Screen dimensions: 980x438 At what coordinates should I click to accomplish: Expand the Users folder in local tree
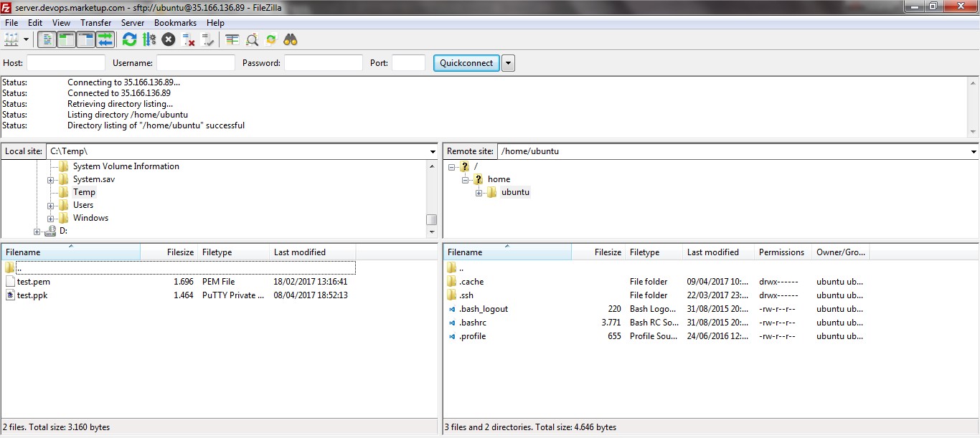pos(51,206)
